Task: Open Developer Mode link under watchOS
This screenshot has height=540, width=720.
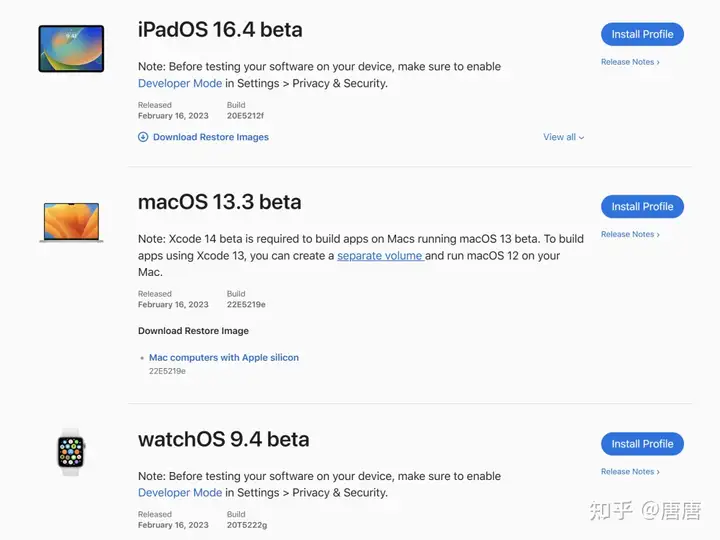Action: pyautogui.click(x=180, y=493)
